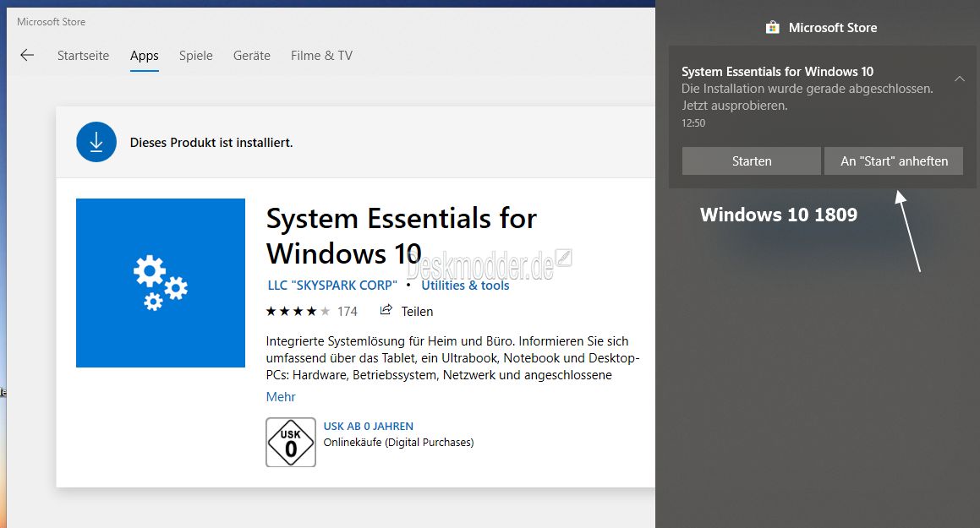This screenshot has height=528, width=980.
Task: Click the star rating of the app
Action: pos(298,312)
